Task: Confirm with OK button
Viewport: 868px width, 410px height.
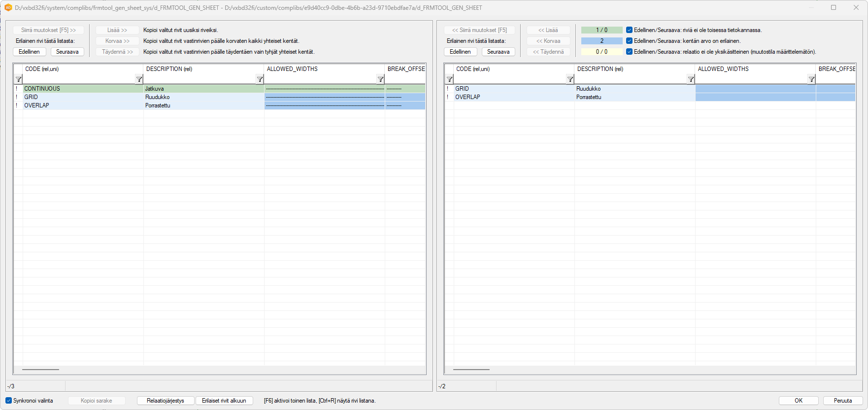Action: point(799,401)
